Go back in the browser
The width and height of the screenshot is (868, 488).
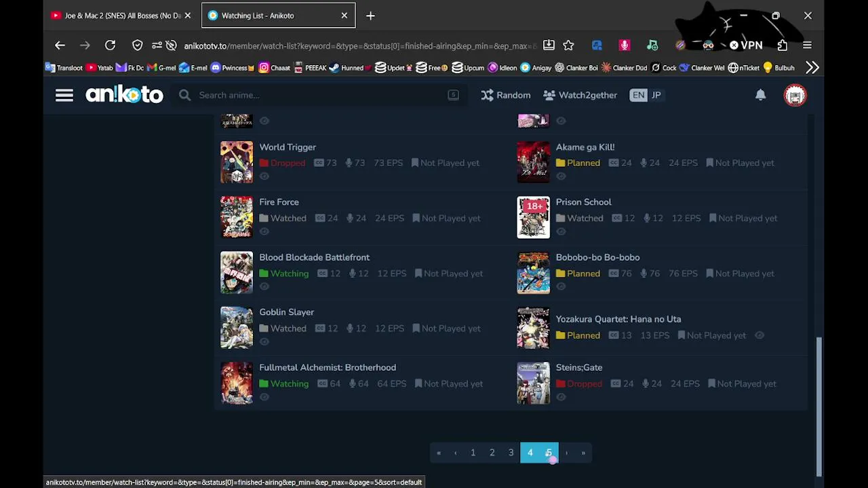pyautogui.click(x=60, y=45)
